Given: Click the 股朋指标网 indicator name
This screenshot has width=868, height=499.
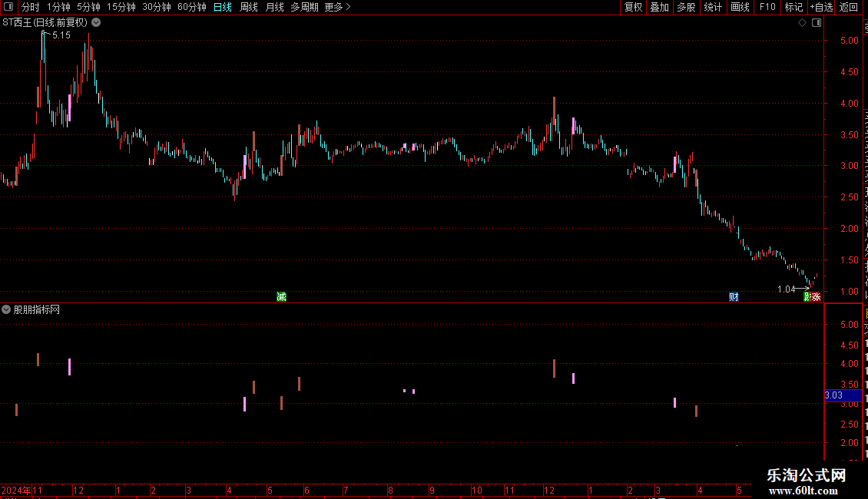Looking at the screenshot, I should click(37, 310).
